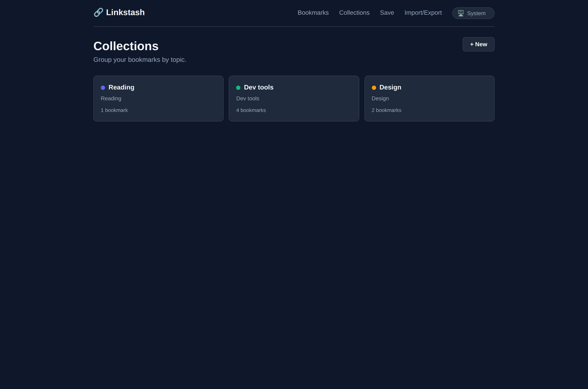The image size is (588, 389).
Task: Open the Design collection card title
Action: tap(390, 87)
